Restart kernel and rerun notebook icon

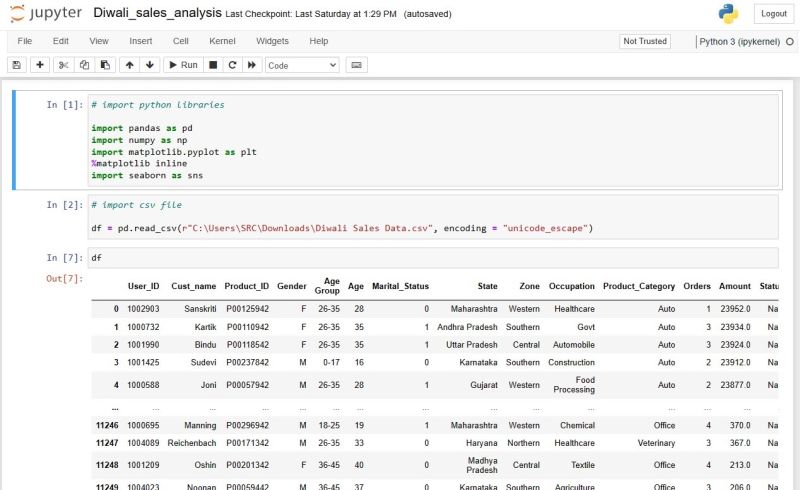[252, 65]
